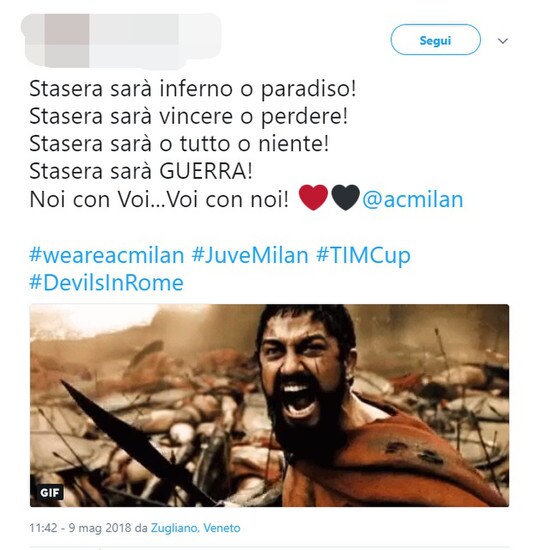
Task: Open the #weareacmilan hashtag
Action: coord(107,255)
